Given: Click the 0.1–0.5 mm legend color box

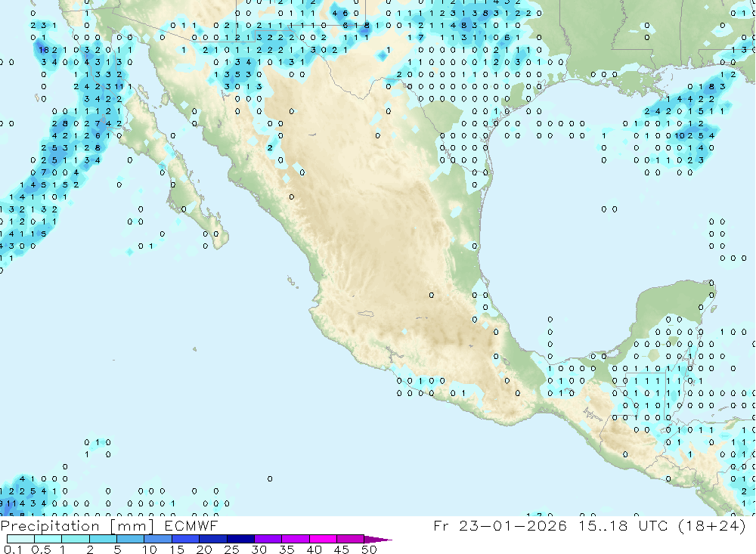Looking at the screenshot, I should (20, 539).
